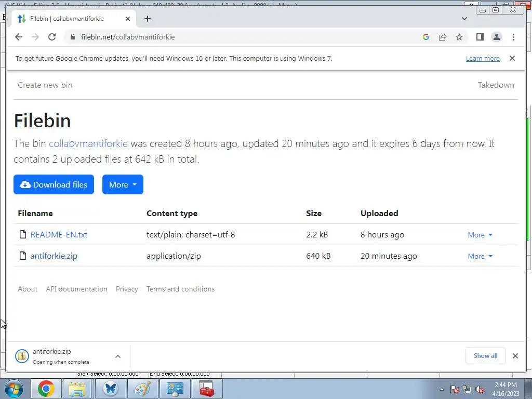
Task: Click the Filename column header
Action: 35,213
